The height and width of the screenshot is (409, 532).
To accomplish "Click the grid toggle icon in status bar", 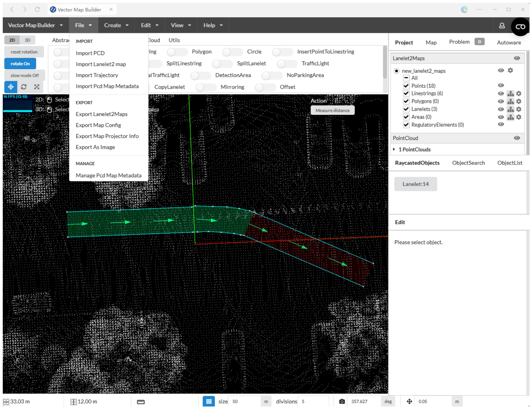I will pyautogui.click(x=209, y=401).
